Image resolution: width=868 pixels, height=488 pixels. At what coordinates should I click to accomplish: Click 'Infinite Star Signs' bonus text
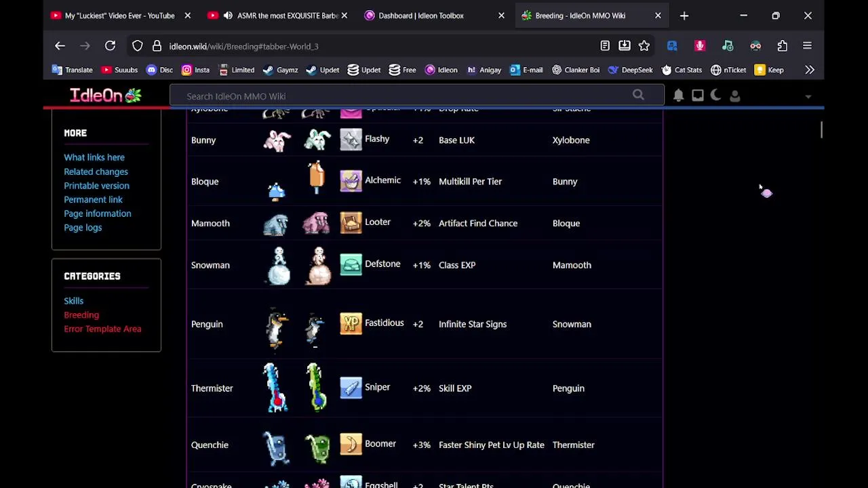click(x=473, y=324)
